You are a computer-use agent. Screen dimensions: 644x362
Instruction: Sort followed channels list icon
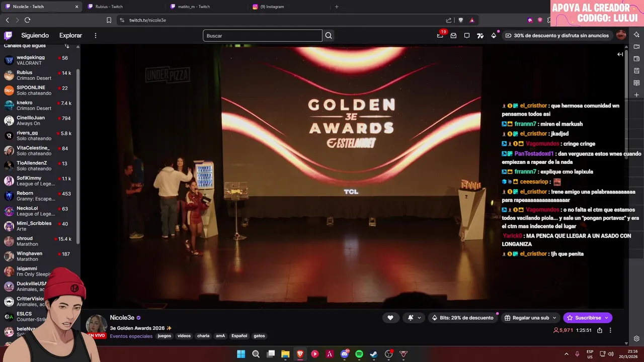point(67,46)
